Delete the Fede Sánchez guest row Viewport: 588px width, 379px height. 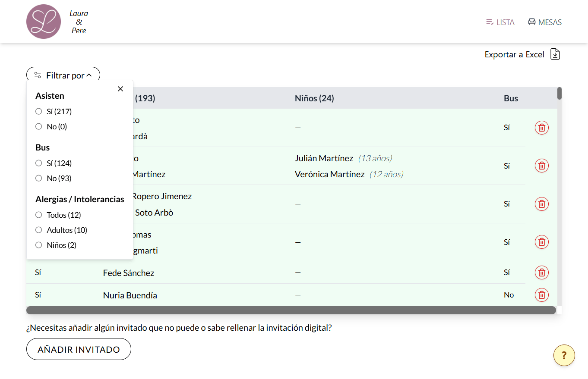(x=542, y=273)
